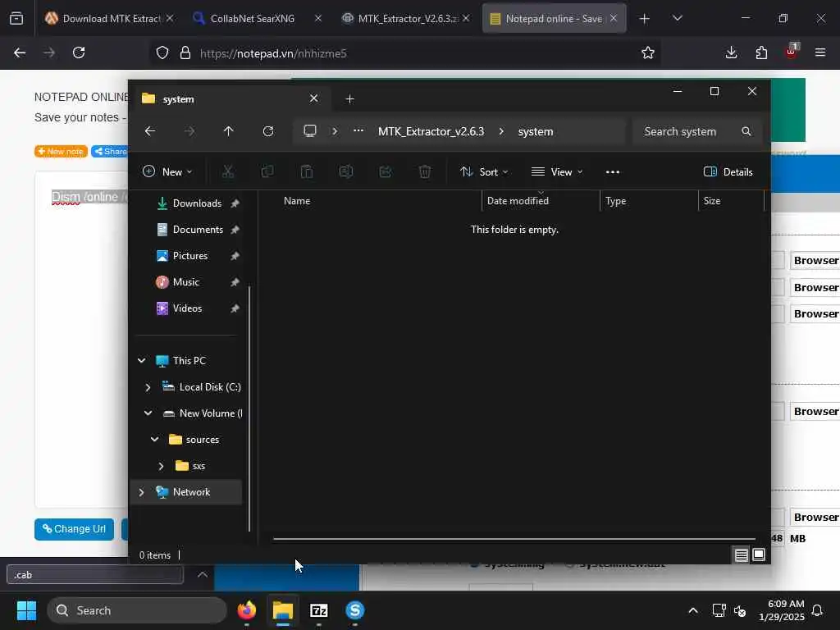The height and width of the screenshot is (630, 840).
Task: Open Videos in Explorer sidebar
Action: [x=188, y=308]
